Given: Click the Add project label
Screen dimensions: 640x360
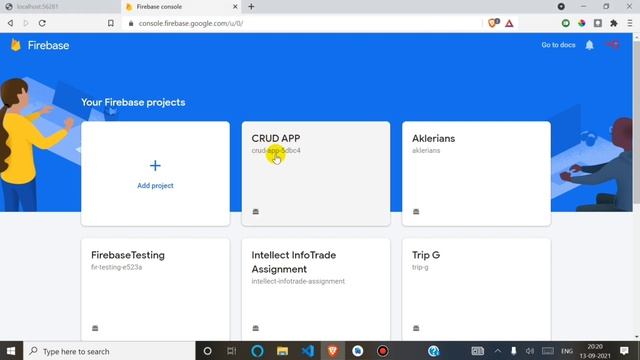Looking at the screenshot, I should coord(155,185).
